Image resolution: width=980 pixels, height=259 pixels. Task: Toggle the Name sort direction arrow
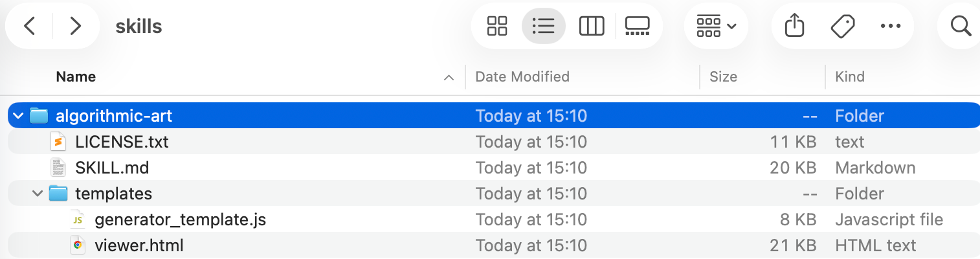(448, 77)
